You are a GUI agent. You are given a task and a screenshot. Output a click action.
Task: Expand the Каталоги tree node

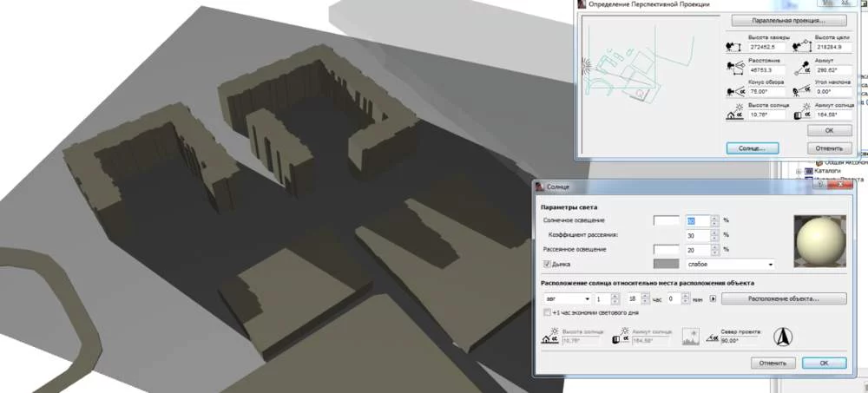pyautogui.click(x=799, y=172)
